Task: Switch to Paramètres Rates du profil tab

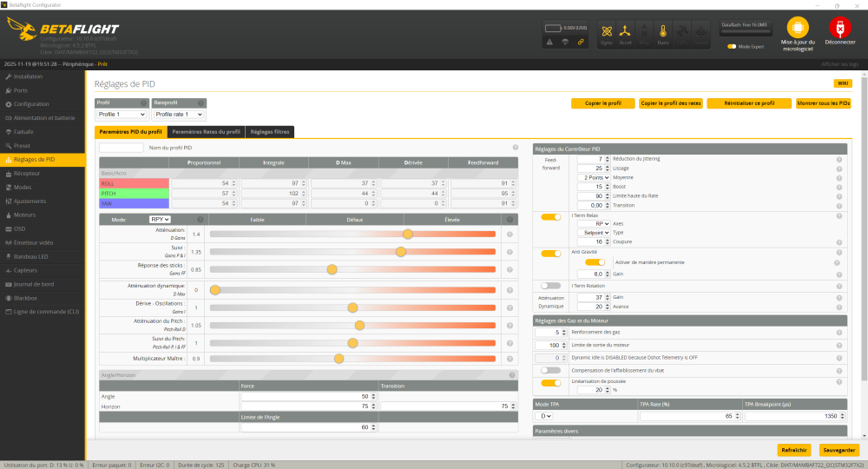Action: 206,132
